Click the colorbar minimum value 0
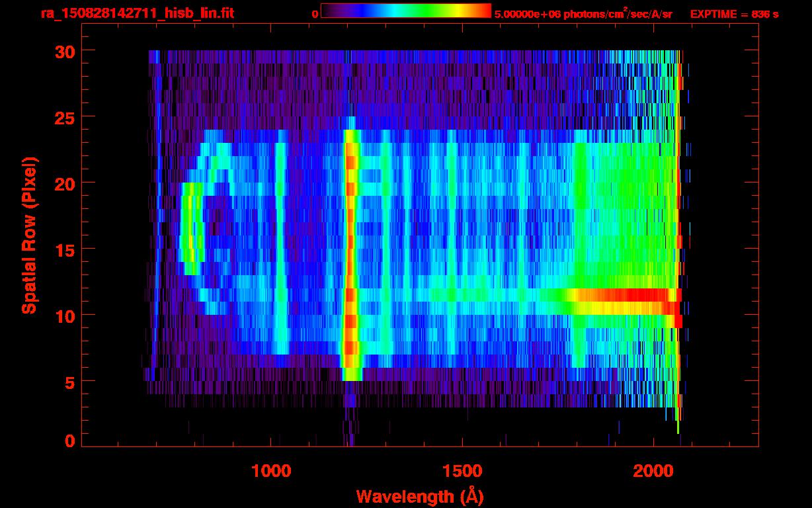This screenshot has height=508, width=812. [315, 13]
